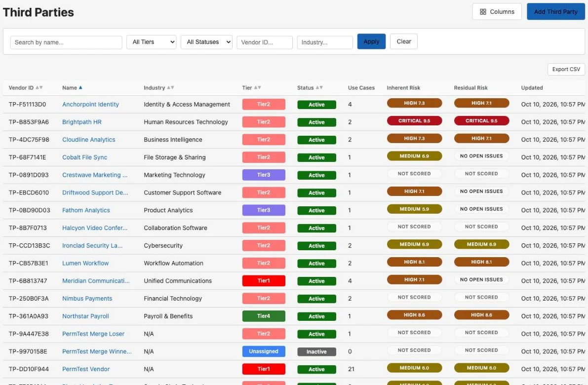Click Tier4 badge in Northstar row
This screenshot has height=385, width=588.
[264, 316]
